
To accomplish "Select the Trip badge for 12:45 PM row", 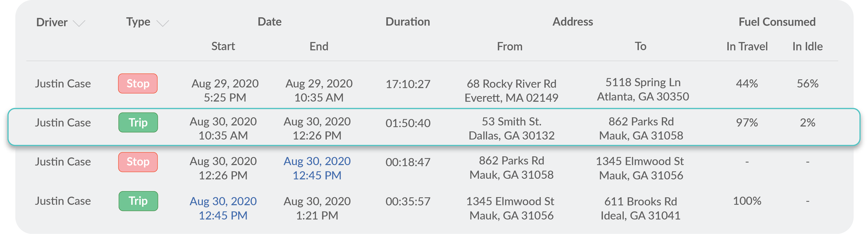I will tap(138, 201).
